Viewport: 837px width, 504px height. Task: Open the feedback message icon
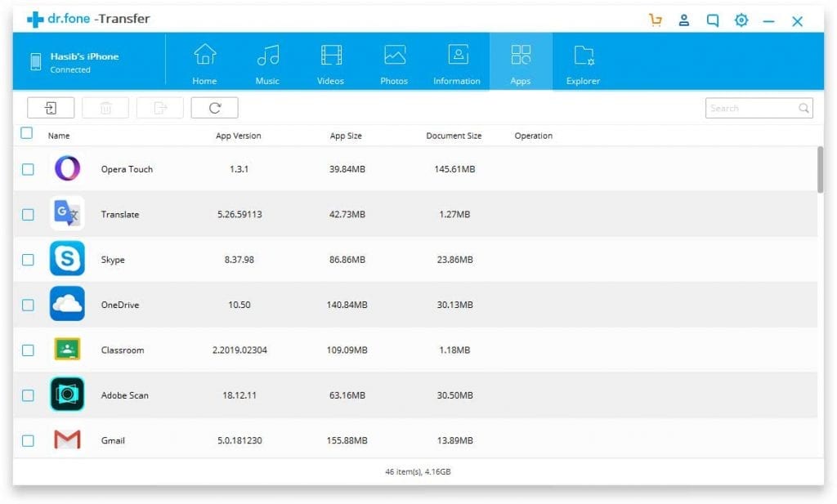point(712,19)
